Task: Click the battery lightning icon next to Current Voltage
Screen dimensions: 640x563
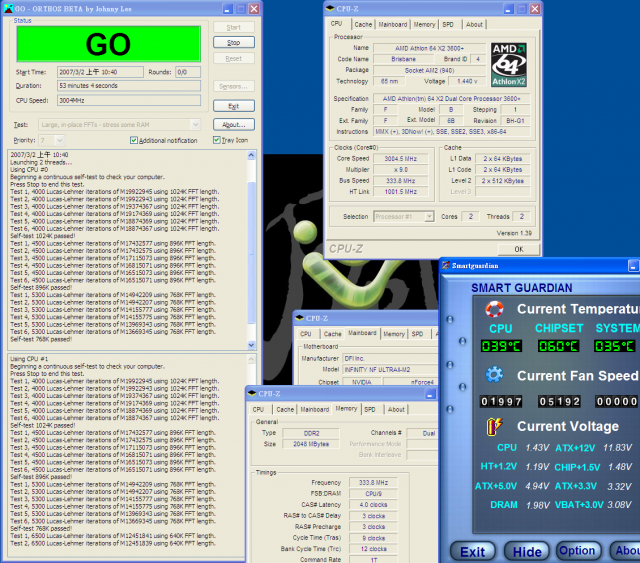Action: pos(494,426)
